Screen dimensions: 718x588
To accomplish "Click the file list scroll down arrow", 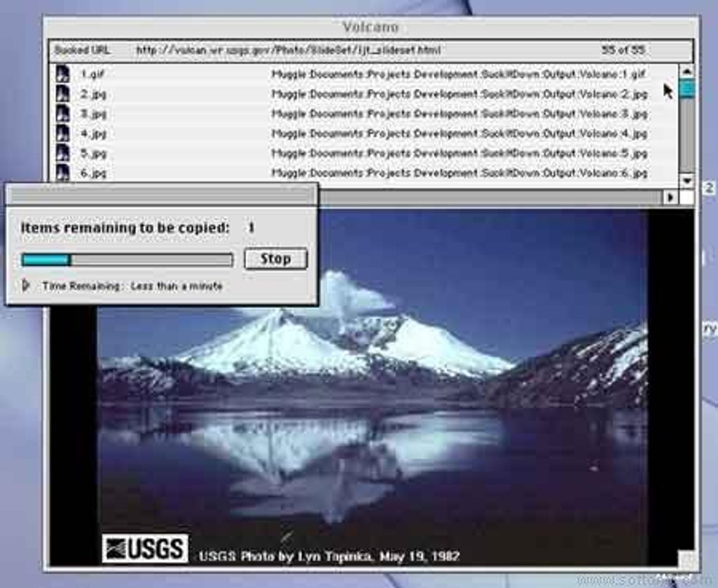I will point(687,180).
